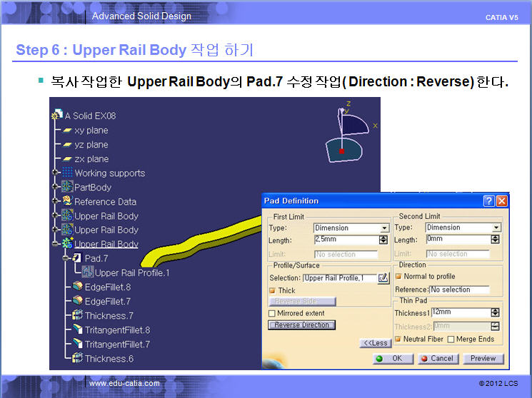Click the EdgeFillet.7 icon
The height and width of the screenshot is (398, 532).
(77, 301)
